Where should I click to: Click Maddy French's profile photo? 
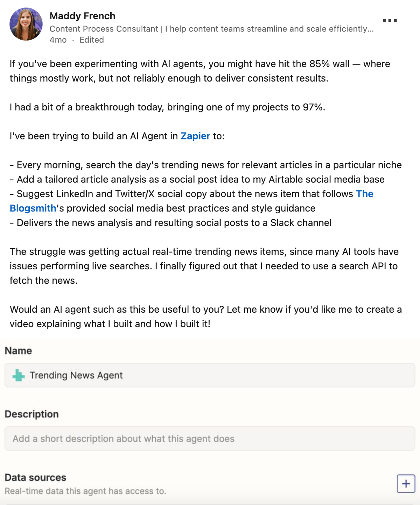point(26,24)
